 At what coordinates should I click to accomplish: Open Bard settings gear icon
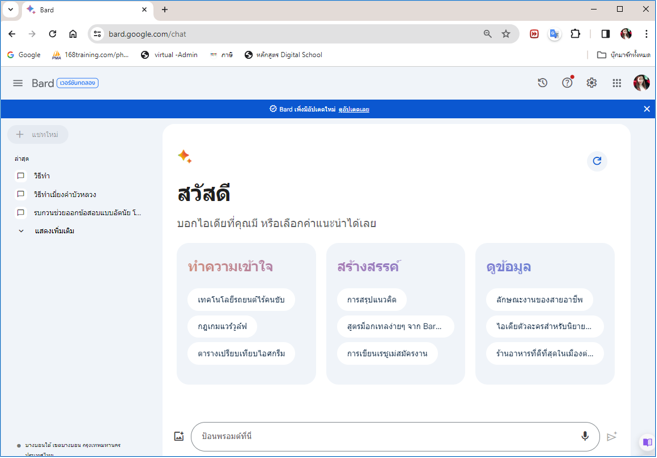[x=591, y=83]
